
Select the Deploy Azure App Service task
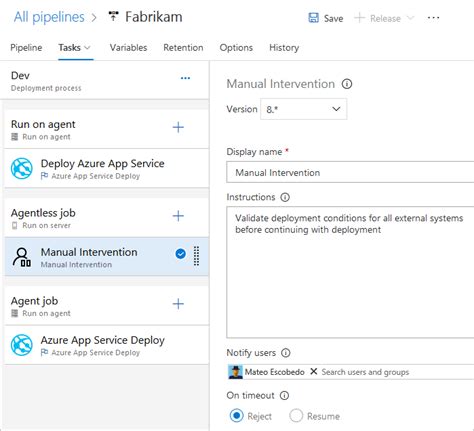click(106, 168)
